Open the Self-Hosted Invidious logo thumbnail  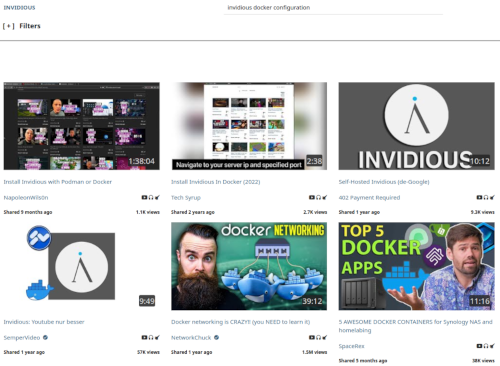click(x=417, y=126)
